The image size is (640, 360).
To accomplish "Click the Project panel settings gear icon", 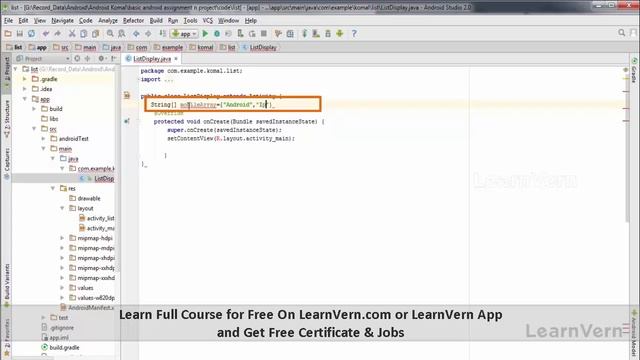I will coord(101,59).
